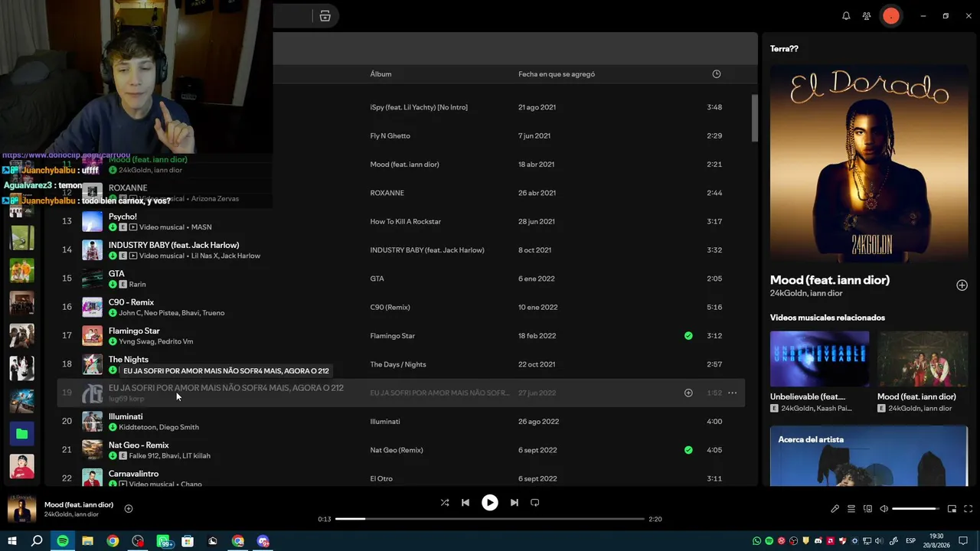980x551 pixels.
Task: Open album link iSpy (feat. Lil Yachty)
Action: click(x=419, y=107)
